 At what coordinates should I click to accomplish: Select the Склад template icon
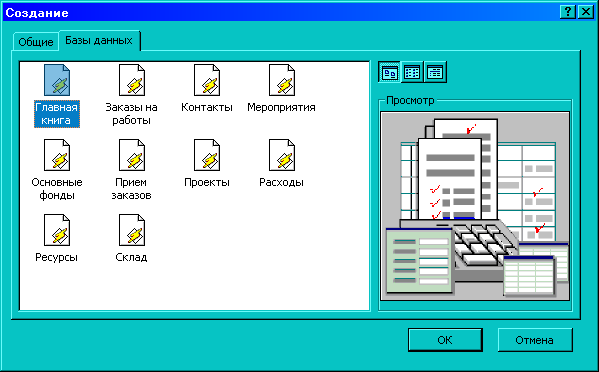pyautogui.click(x=132, y=230)
